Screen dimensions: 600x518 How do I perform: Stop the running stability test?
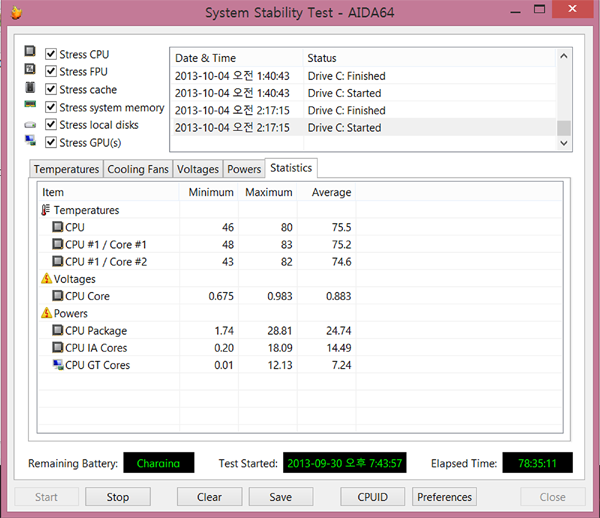click(x=118, y=497)
